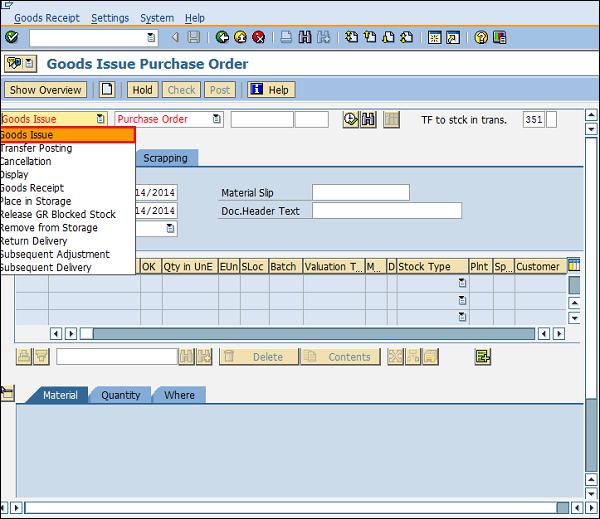Click the red Cancel icon

259,37
